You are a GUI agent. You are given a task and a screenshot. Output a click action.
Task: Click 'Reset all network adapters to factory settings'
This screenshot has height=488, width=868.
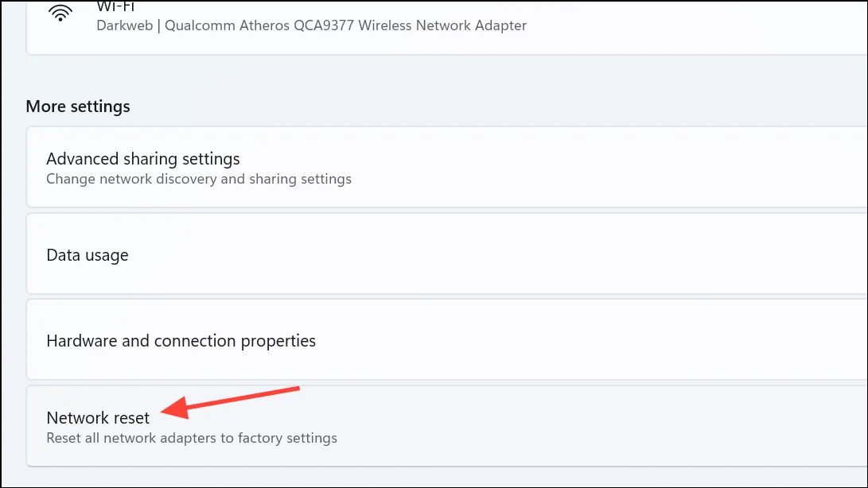tap(192, 438)
